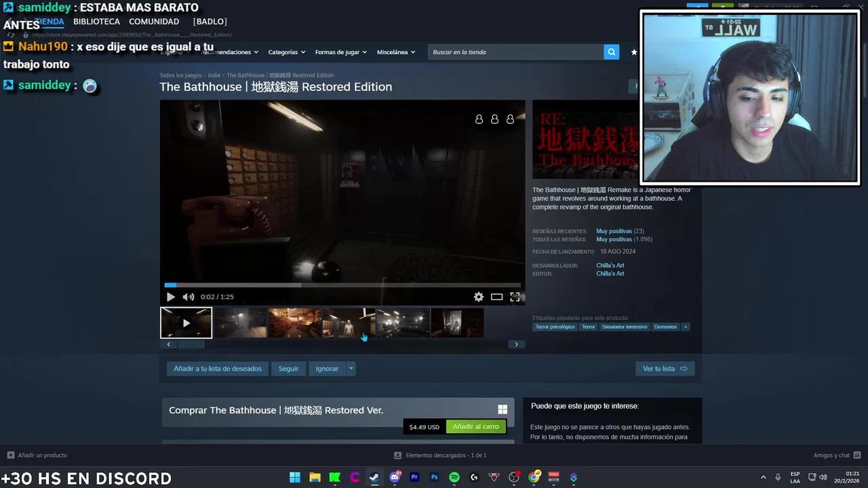Open all reviews Muy positivas link
The height and width of the screenshot is (488, 868).
click(614, 239)
